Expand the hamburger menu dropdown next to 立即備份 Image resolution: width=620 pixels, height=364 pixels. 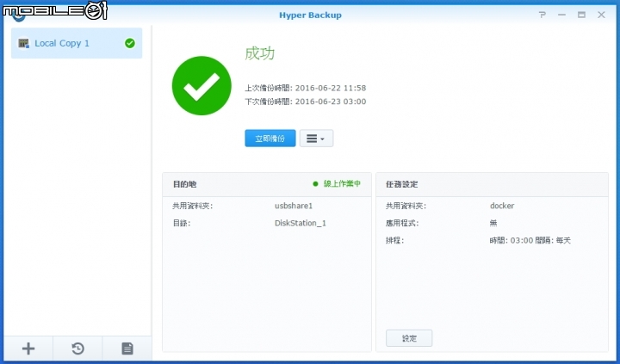pyautogui.click(x=316, y=139)
